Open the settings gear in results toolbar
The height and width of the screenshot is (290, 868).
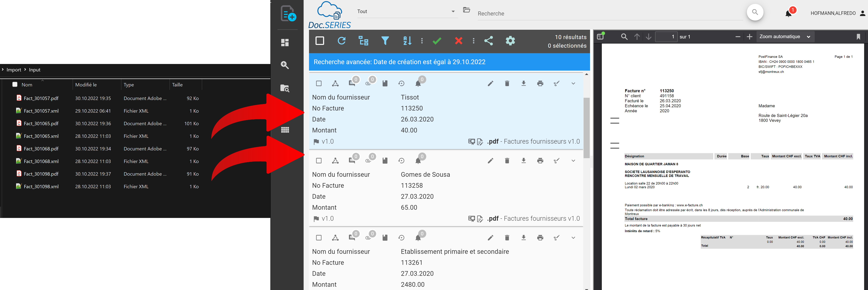tap(511, 41)
